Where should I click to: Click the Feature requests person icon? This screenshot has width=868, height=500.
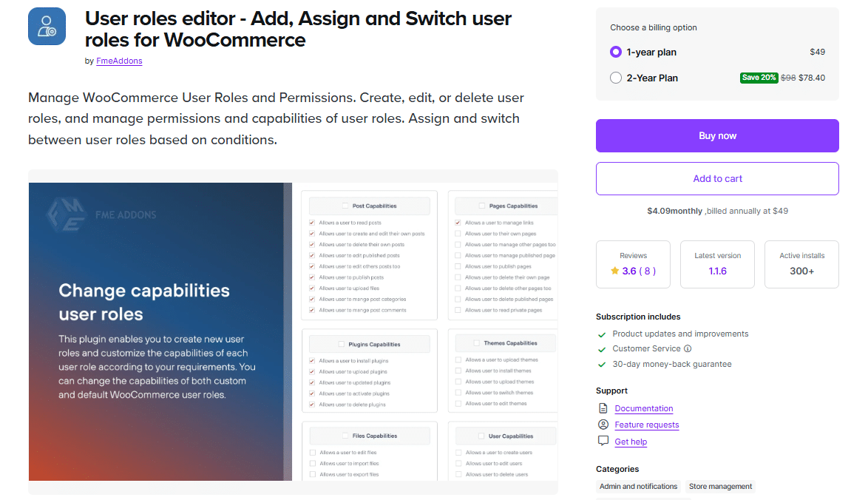(x=603, y=425)
